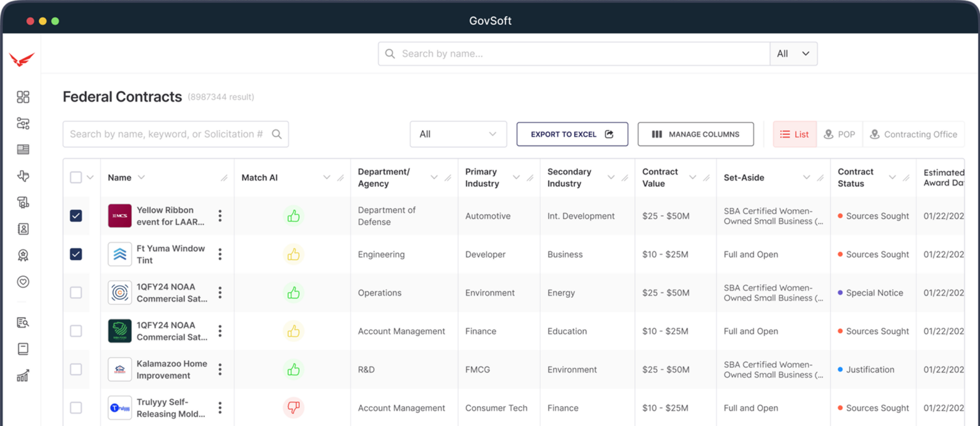Open the three-dot menu for Kalamazoo Home Improvement

[x=220, y=369]
